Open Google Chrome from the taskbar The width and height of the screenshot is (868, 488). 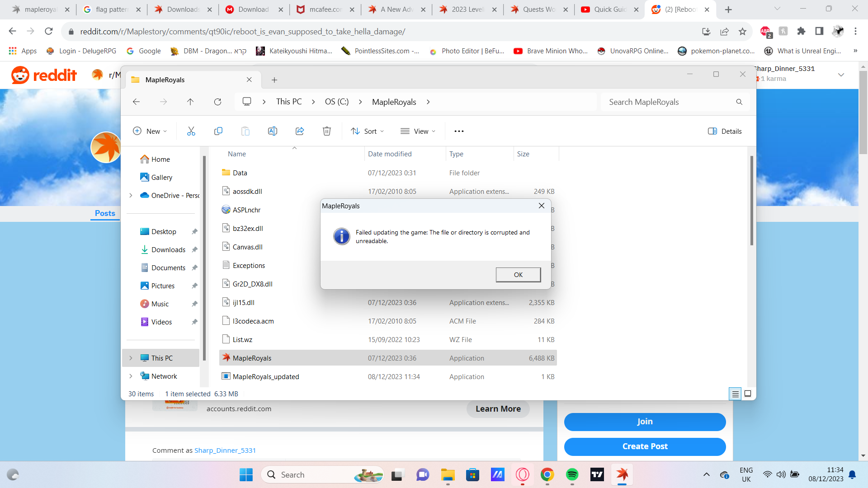click(x=547, y=474)
